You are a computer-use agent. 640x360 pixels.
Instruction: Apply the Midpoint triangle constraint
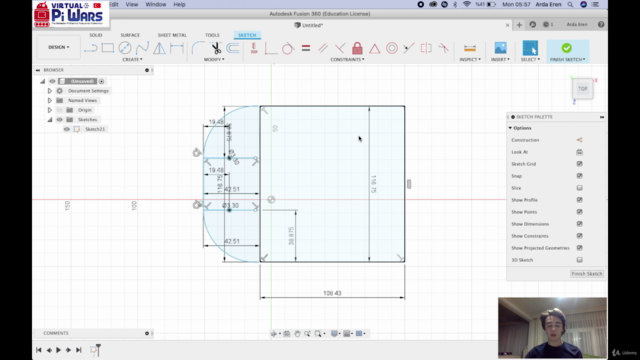(x=374, y=48)
